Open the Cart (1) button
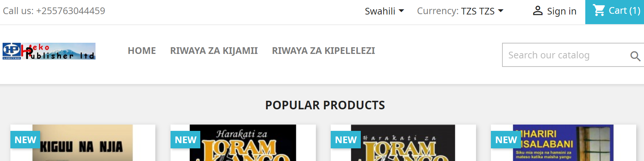 615,12
